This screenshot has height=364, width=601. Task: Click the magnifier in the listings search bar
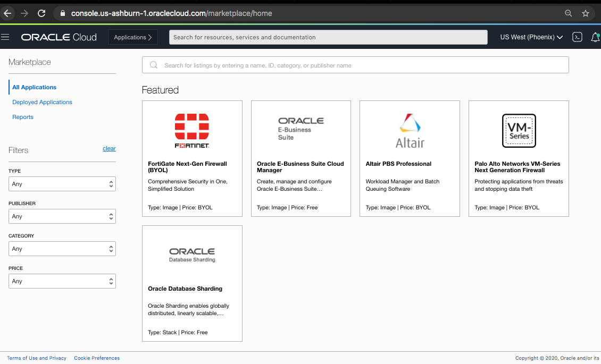point(154,65)
